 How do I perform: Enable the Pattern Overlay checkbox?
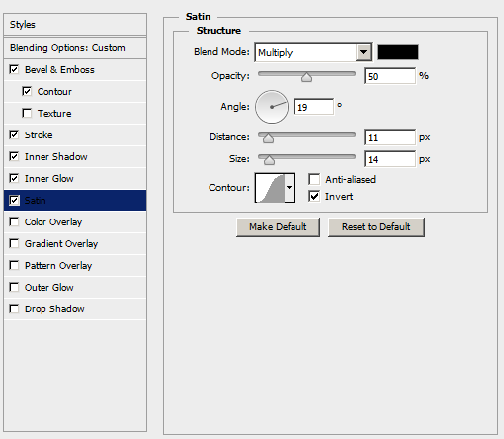coord(14,265)
